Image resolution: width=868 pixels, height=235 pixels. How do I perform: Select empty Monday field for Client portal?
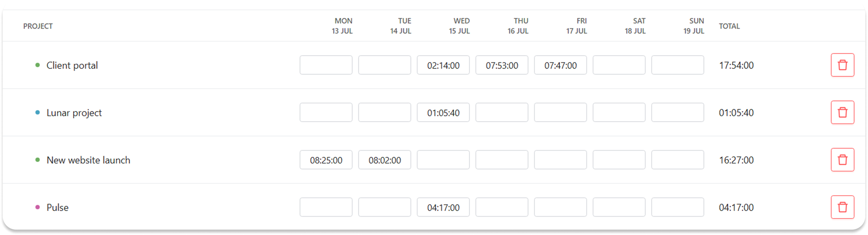326,65
